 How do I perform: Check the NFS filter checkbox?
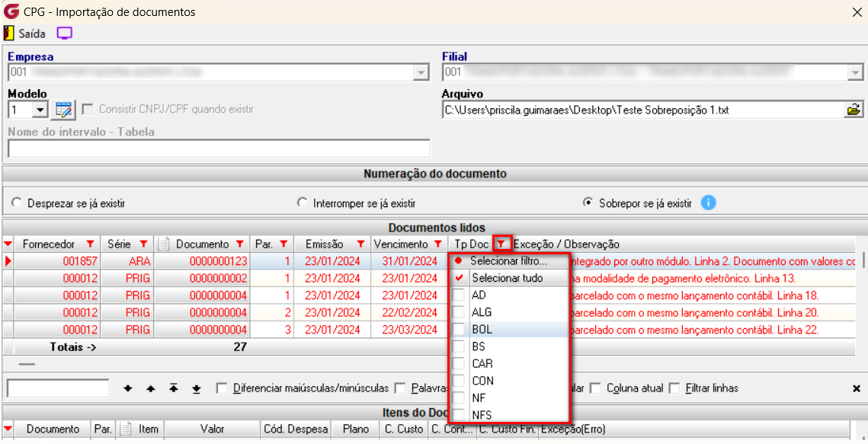(459, 415)
